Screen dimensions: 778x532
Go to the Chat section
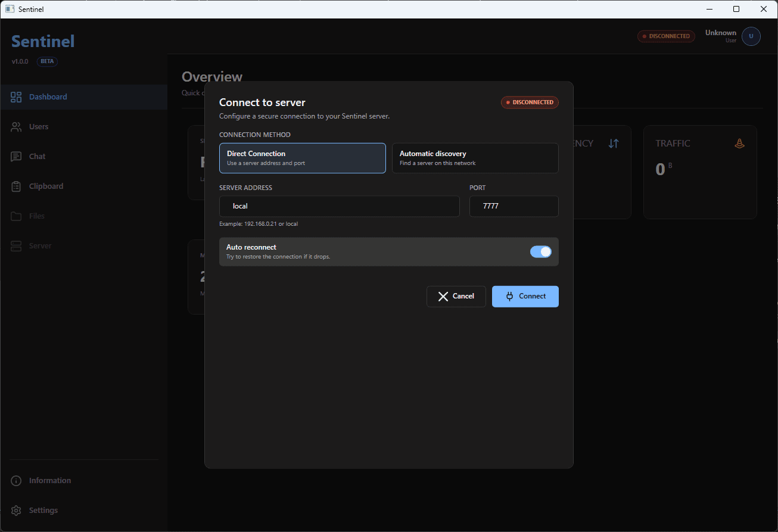83,157
